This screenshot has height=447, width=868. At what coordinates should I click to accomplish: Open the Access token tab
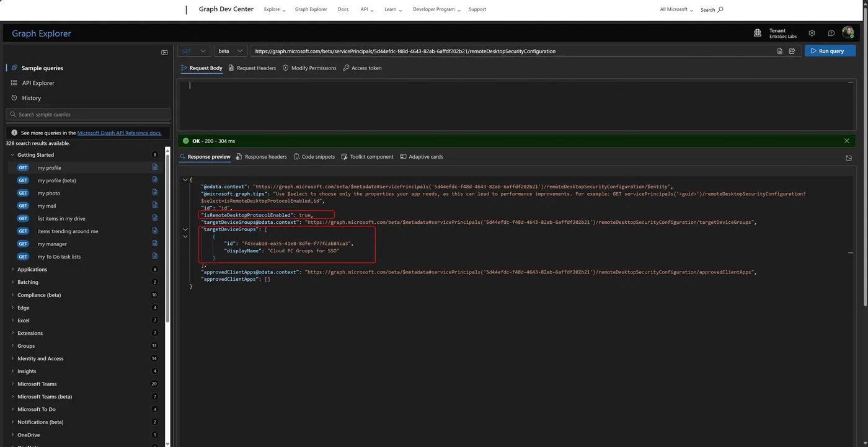click(363, 68)
